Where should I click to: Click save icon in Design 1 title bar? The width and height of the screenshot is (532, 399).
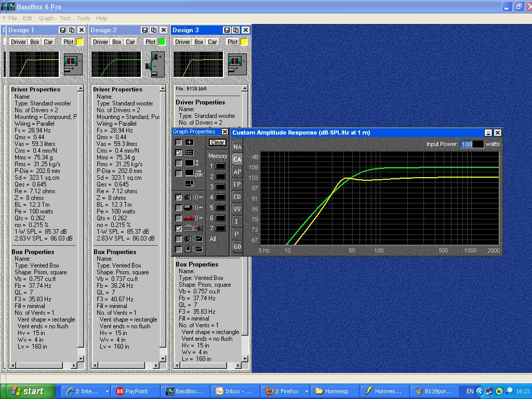63,30
